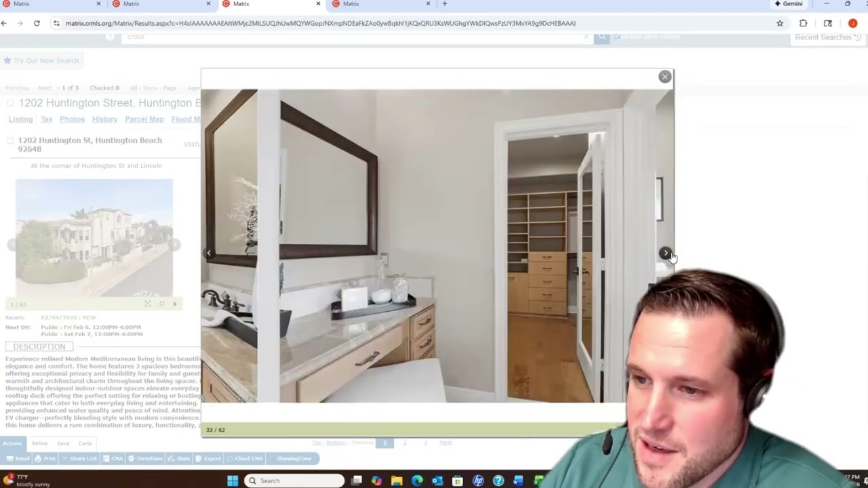Go to Previous listing result
Image resolution: width=868 pixels, height=488 pixels.
click(17, 88)
